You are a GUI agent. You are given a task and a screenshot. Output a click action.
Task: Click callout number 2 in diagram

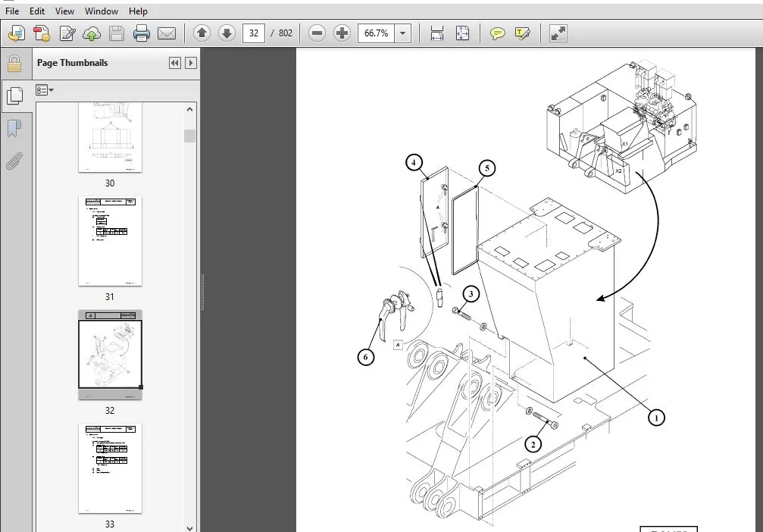533,444
